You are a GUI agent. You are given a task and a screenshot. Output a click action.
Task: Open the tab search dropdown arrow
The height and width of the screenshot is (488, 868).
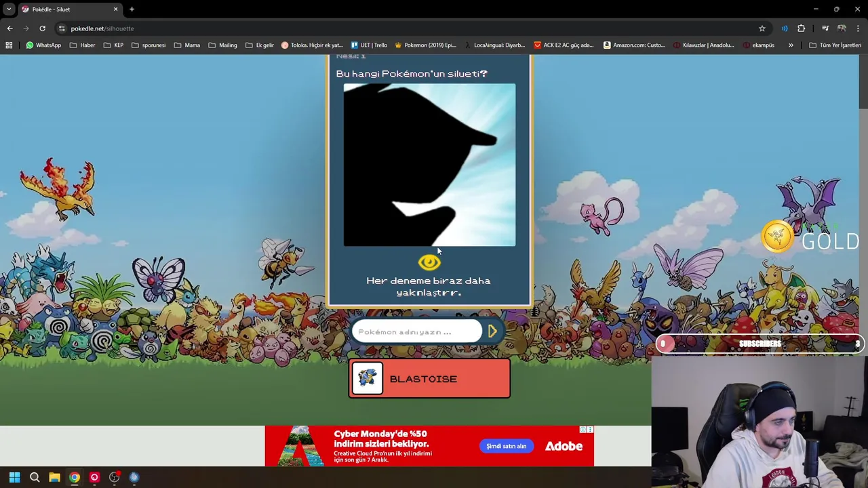9,9
